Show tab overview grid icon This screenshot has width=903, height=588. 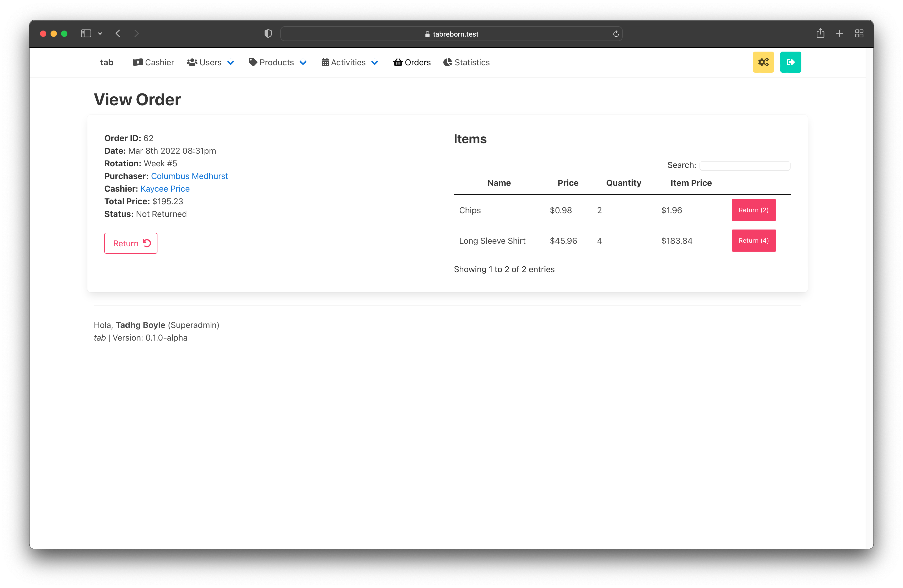click(x=859, y=34)
